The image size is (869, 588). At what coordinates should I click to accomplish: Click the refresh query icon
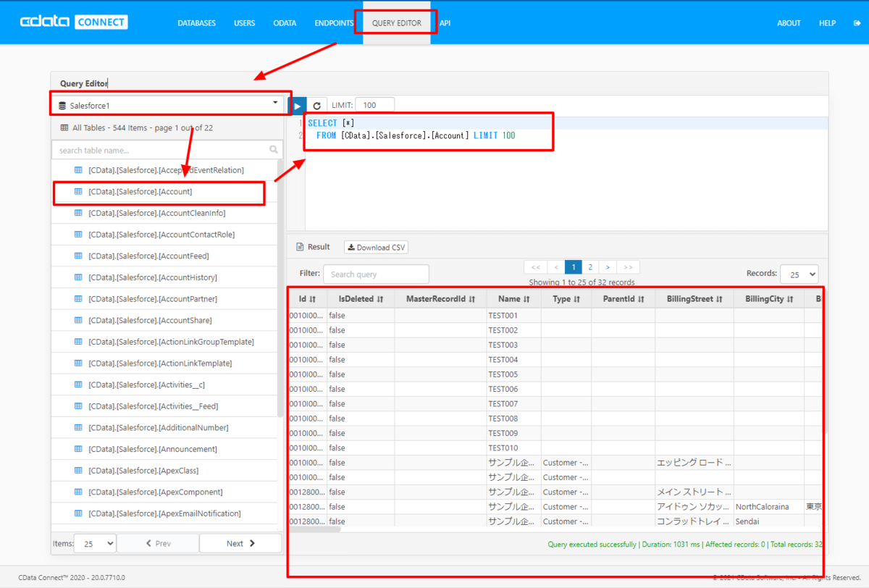point(316,106)
